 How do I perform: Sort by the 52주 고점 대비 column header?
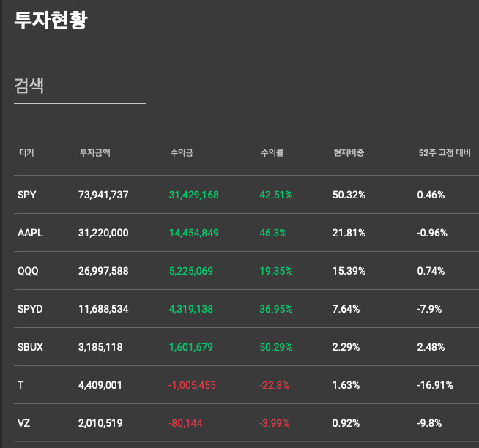point(445,152)
